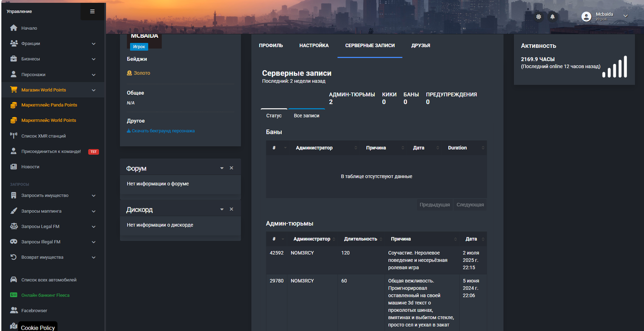Switch to the Настройка tab

pyautogui.click(x=314, y=45)
